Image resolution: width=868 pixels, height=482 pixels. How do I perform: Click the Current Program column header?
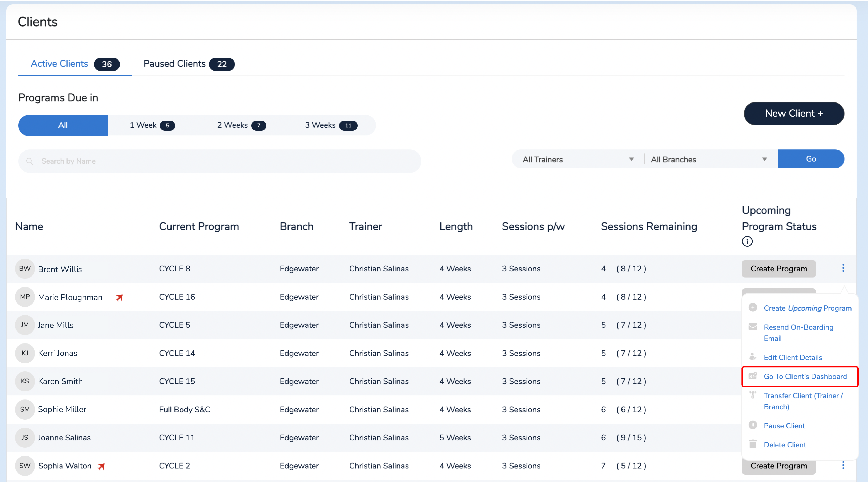pos(199,226)
